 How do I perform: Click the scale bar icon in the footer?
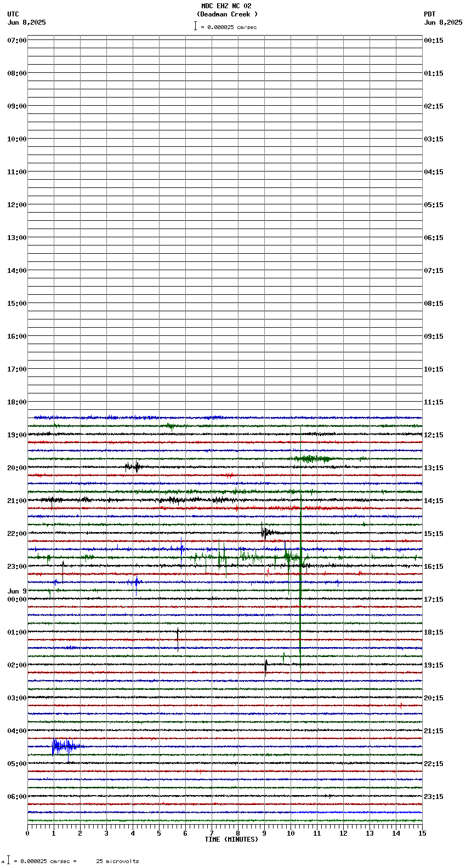(x=8, y=860)
